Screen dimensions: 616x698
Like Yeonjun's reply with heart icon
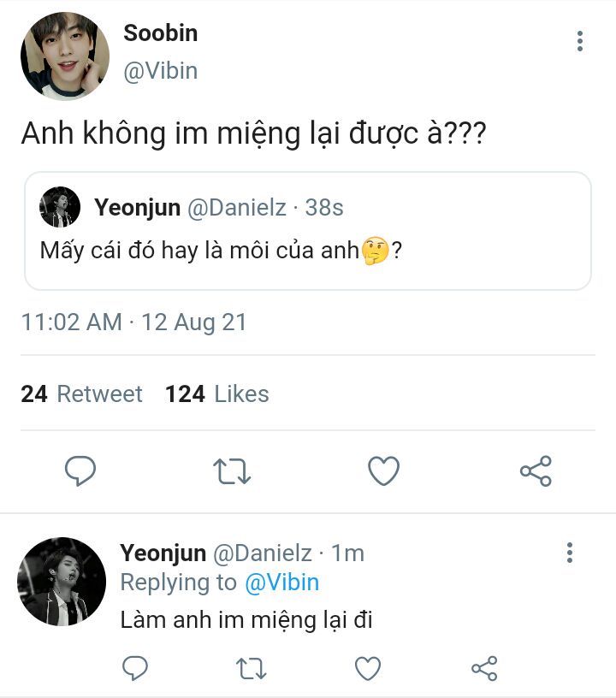(x=368, y=667)
